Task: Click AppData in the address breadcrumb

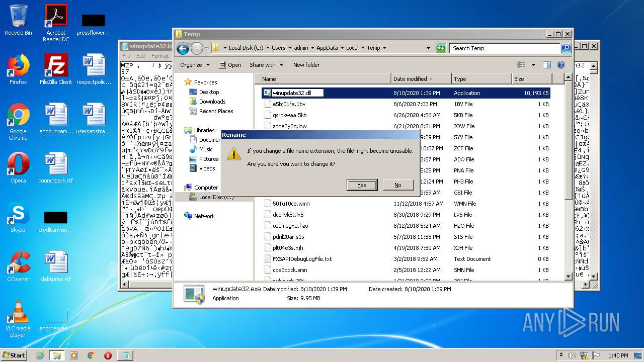Action: tap(327, 48)
